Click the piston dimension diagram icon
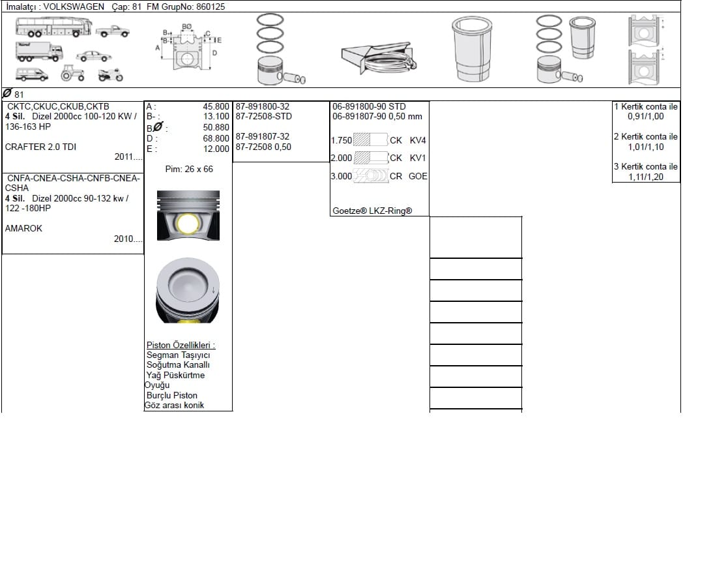The height and width of the screenshot is (564, 728). [x=188, y=48]
